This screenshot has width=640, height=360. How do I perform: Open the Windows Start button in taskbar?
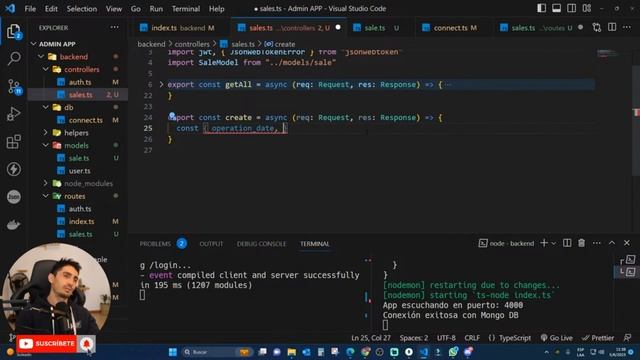point(173,352)
